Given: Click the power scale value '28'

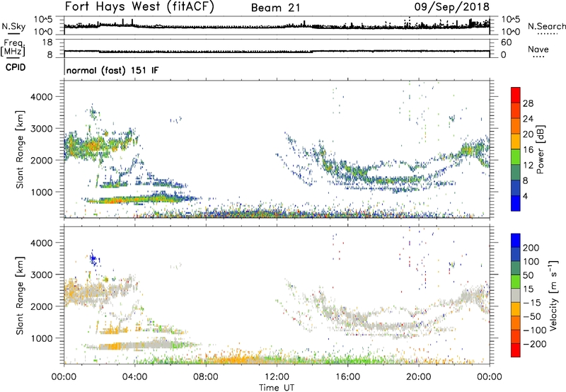Looking at the screenshot, I should (x=528, y=103).
